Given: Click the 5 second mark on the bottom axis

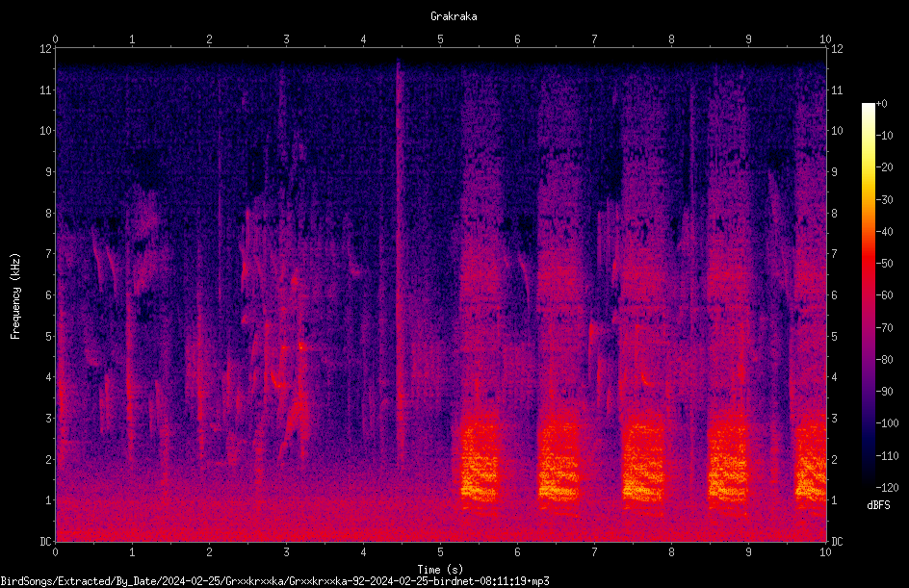Looking at the screenshot, I should point(441,552).
